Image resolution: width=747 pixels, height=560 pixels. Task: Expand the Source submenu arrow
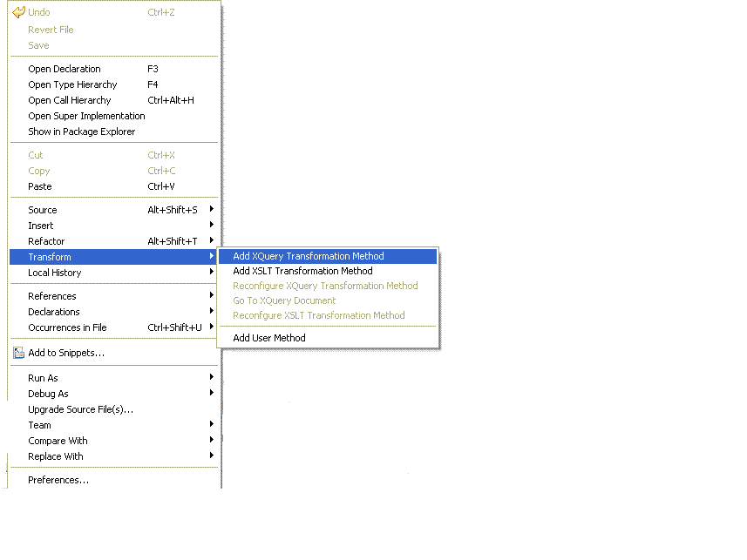(x=212, y=209)
